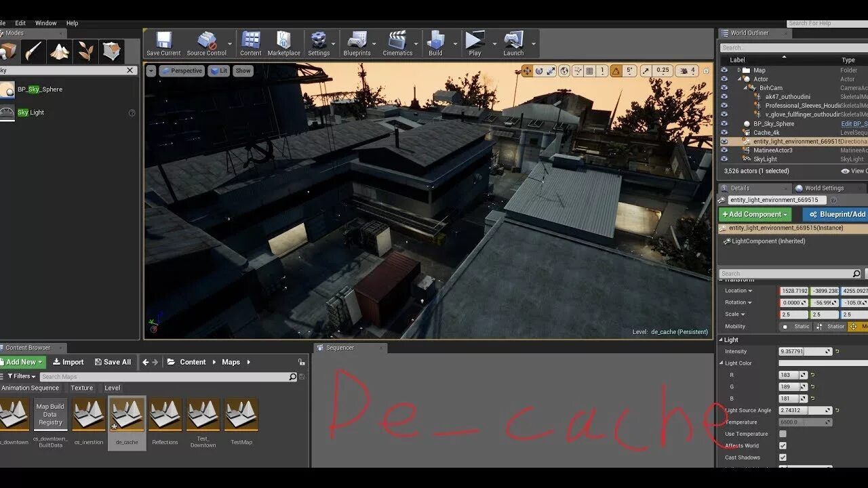Toggle Use Temperature checkbox
This screenshot has width=868, height=488.
783,434
